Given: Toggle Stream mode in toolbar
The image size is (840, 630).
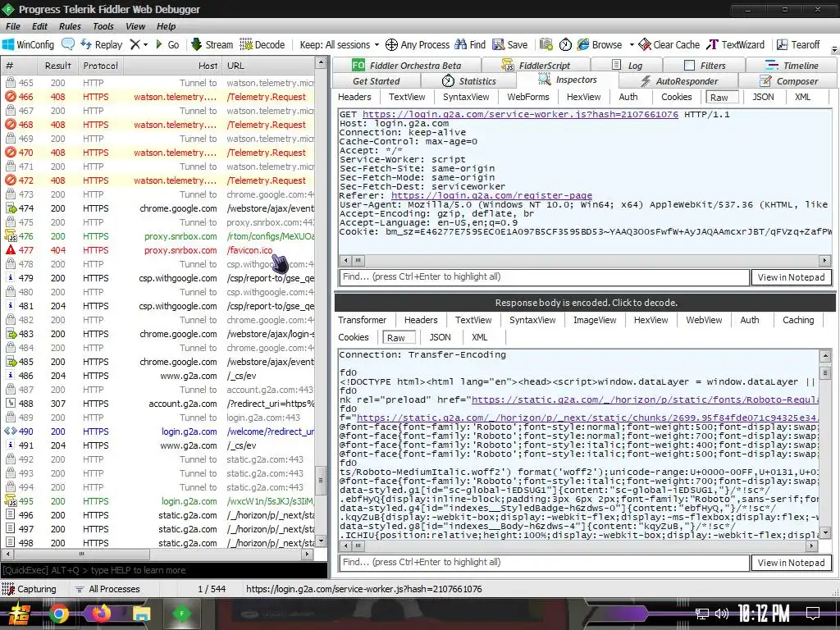Looking at the screenshot, I should point(212,44).
